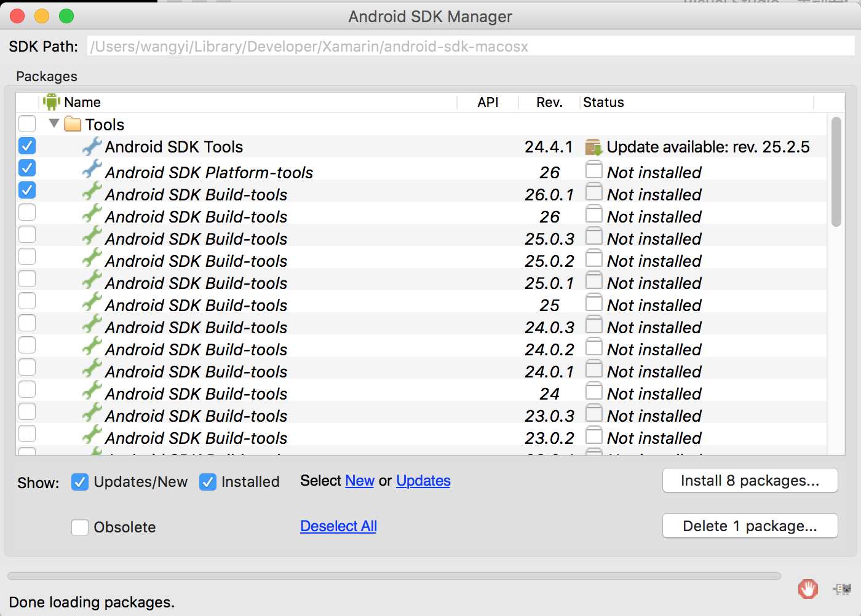The height and width of the screenshot is (616, 861).
Task: Select the Android SDK Platform-tools row name
Action: [209, 173]
